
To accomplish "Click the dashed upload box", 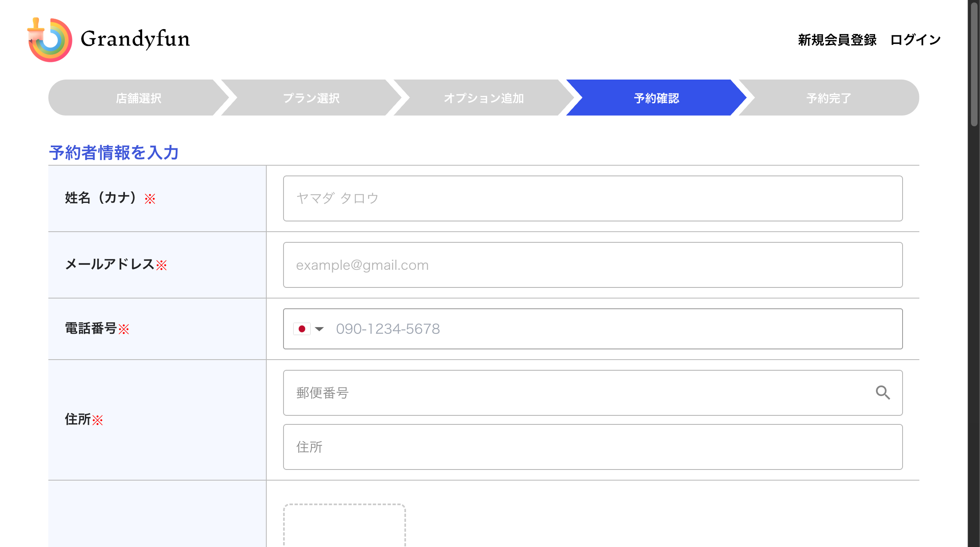I will (x=345, y=525).
